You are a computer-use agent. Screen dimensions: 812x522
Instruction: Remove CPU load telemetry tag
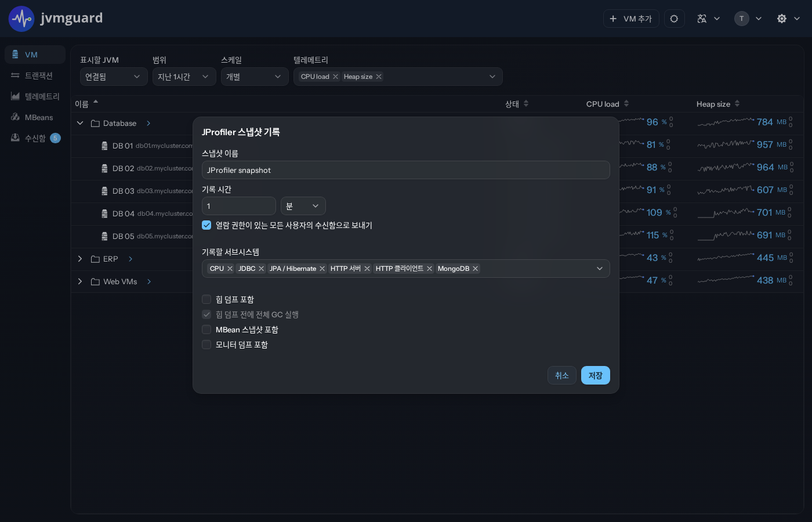point(335,77)
